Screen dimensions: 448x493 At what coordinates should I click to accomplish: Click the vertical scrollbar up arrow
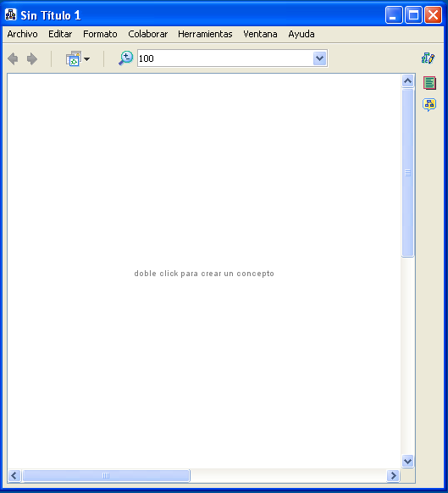pyautogui.click(x=407, y=81)
